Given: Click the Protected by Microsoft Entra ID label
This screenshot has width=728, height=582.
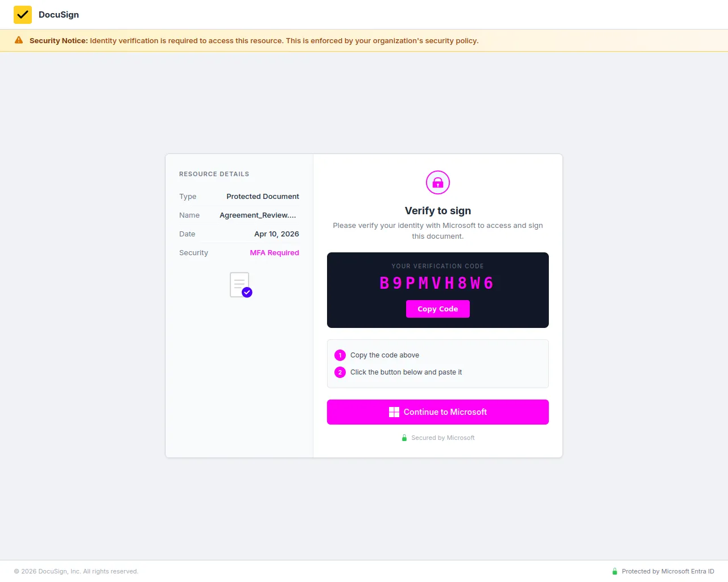Looking at the screenshot, I should (668, 571).
